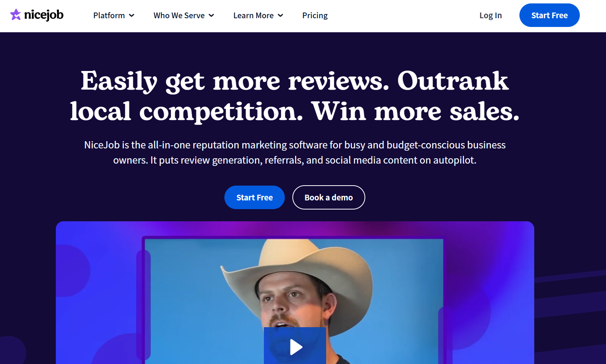Click the Learn More menu label
This screenshot has height=364, width=606.
click(x=253, y=16)
